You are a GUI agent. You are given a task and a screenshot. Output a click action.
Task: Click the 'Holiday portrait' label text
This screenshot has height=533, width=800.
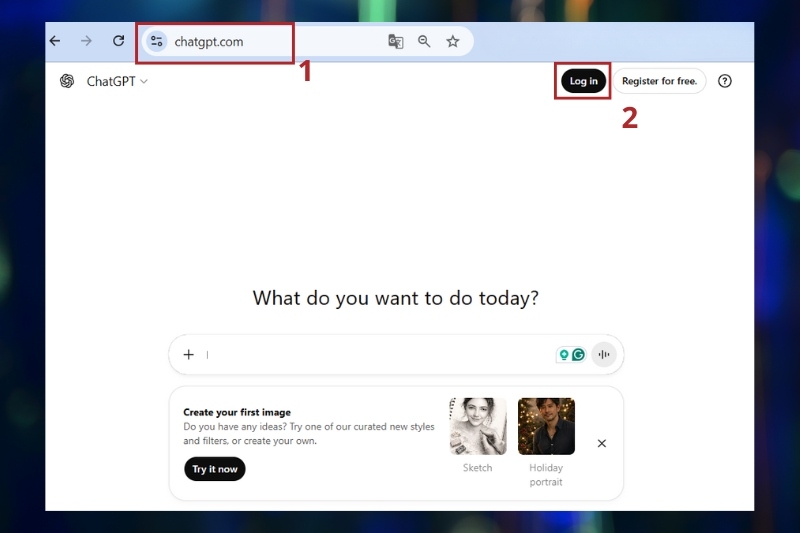click(546, 475)
